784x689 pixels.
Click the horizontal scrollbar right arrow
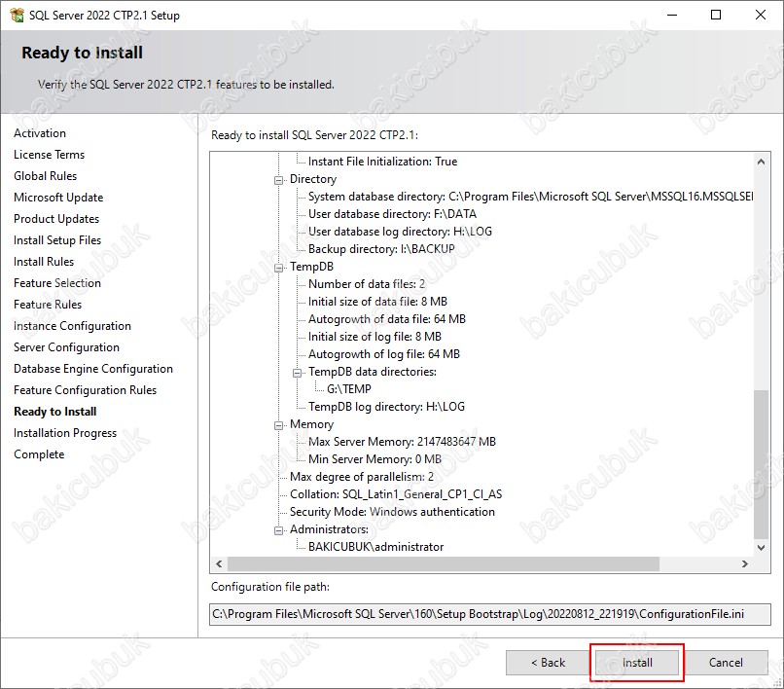click(x=745, y=563)
